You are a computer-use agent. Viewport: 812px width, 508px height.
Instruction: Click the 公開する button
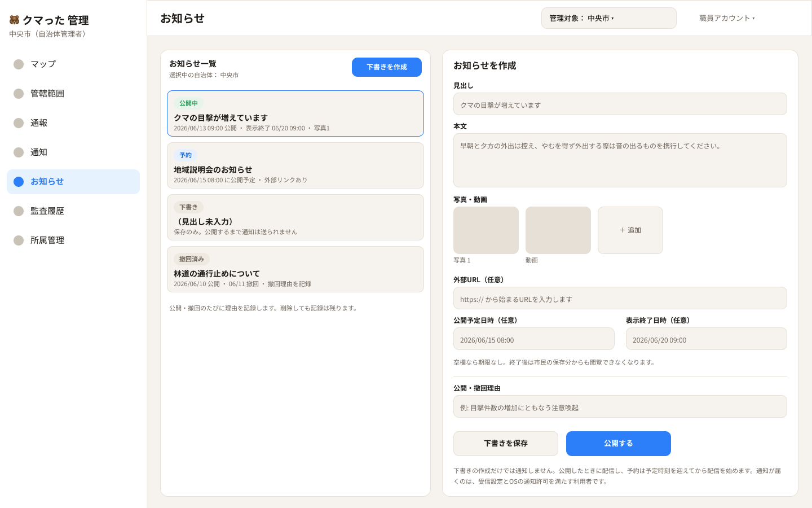(619, 444)
